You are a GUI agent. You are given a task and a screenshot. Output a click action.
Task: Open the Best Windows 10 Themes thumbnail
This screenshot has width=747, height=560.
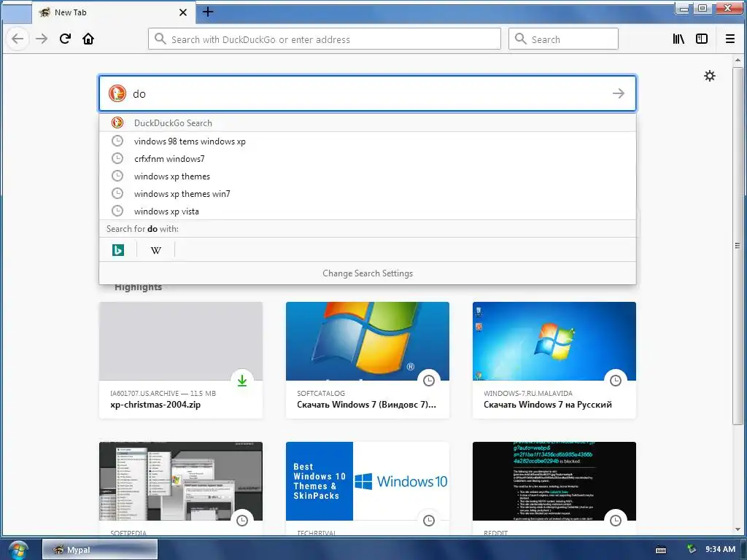(368, 481)
